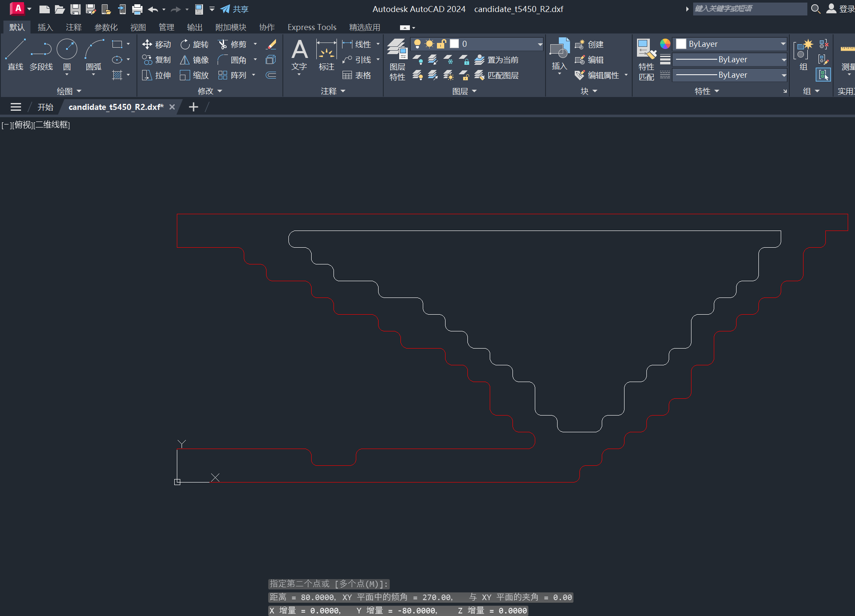
Task: Toggle layer 0 lock padlock icon
Action: tap(441, 44)
